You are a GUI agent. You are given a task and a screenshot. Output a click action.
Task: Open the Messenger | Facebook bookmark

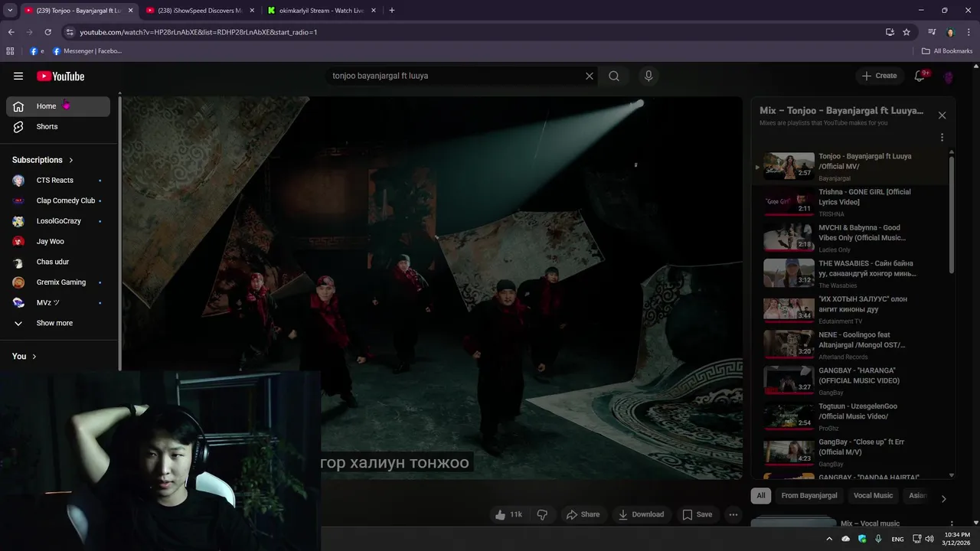pos(87,51)
